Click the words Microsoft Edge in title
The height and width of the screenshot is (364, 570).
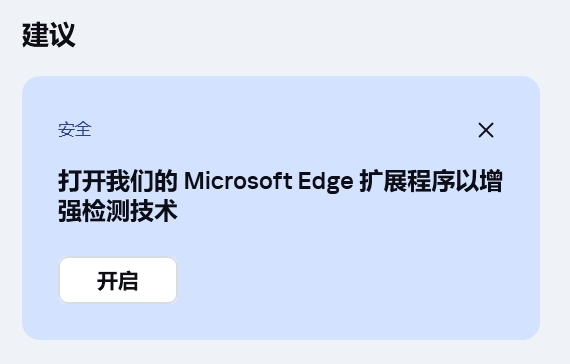269,181
